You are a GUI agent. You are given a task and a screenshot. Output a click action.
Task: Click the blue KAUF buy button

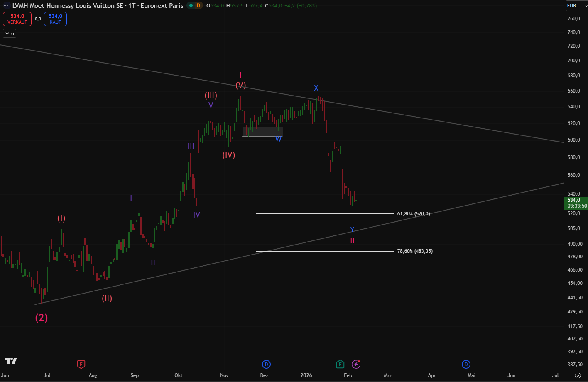(55, 19)
